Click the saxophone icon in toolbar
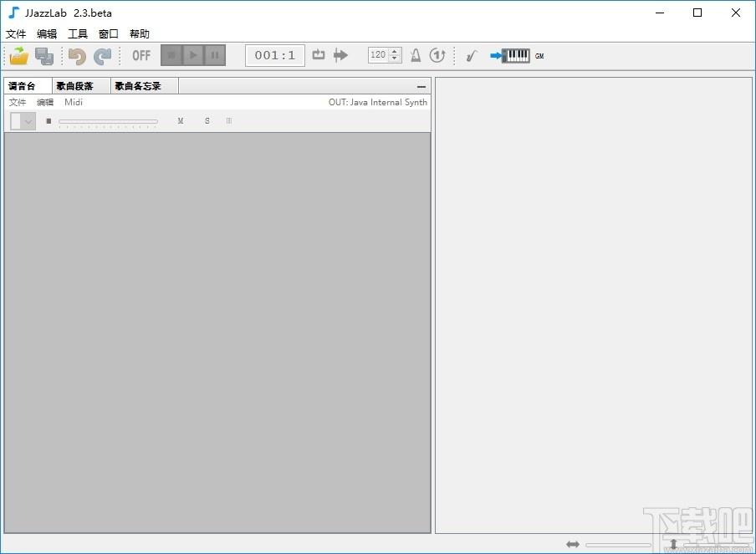The height and width of the screenshot is (554, 756). click(x=471, y=56)
